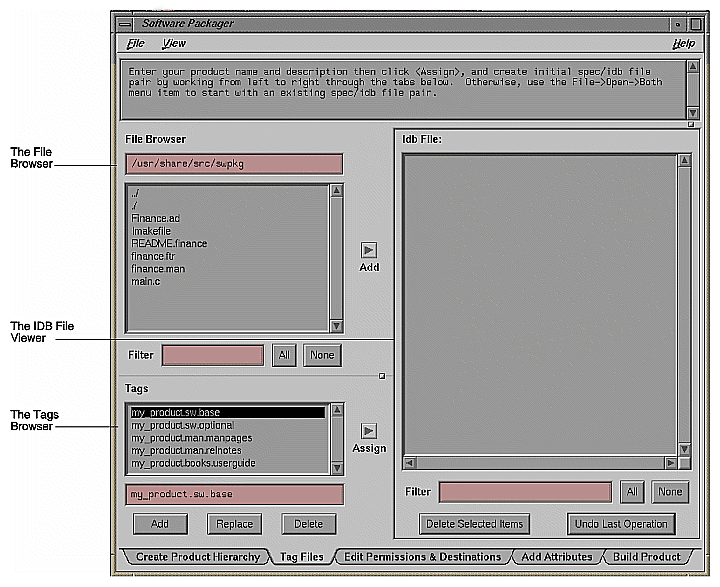Click scroll up arrow of File Browser list
Viewport: 720px width, 587px height.
coord(337,190)
